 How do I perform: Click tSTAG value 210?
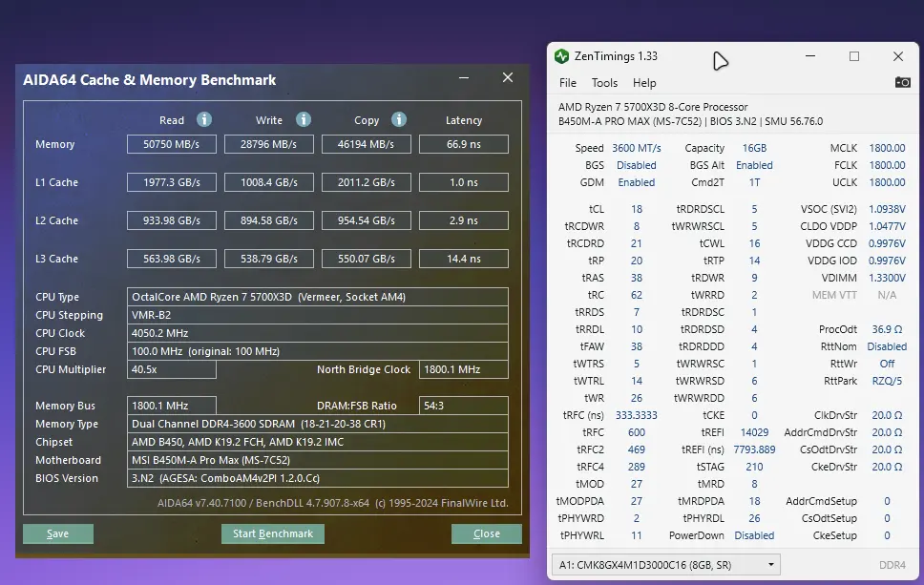pyautogui.click(x=754, y=466)
